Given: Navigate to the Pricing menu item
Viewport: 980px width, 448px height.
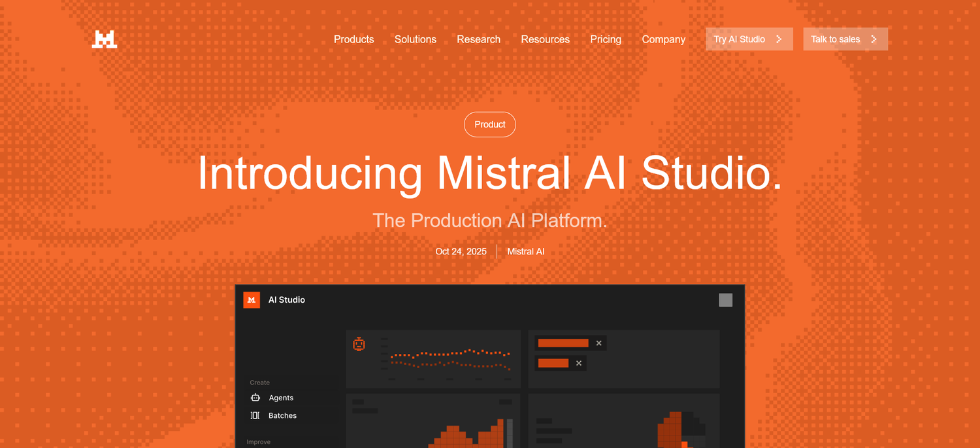Looking at the screenshot, I should click(605, 39).
